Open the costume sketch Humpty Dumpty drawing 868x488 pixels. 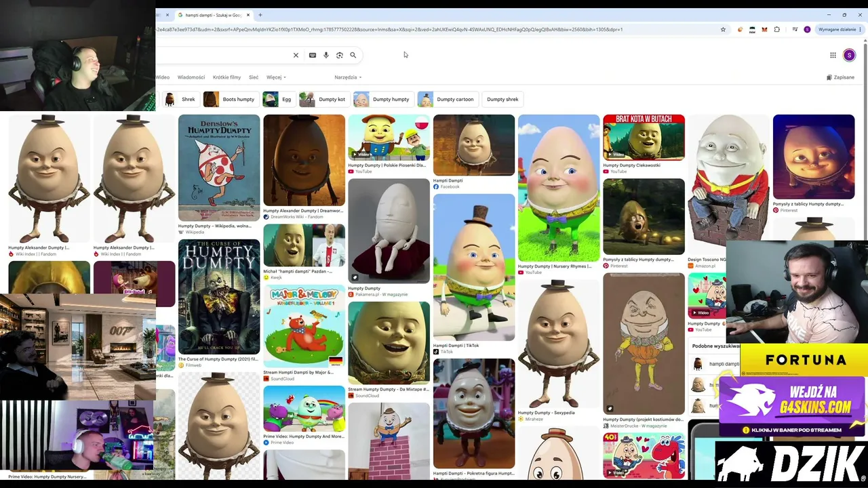click(644, 343)
